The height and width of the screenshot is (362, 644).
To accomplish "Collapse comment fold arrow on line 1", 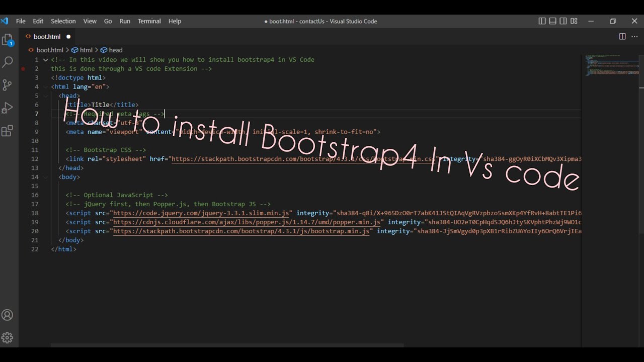I will coord(46,59).
